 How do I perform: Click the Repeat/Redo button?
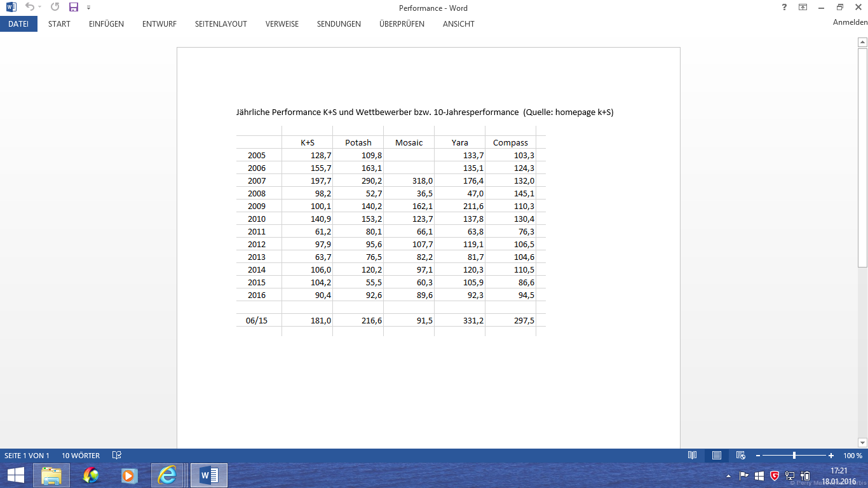55,8
